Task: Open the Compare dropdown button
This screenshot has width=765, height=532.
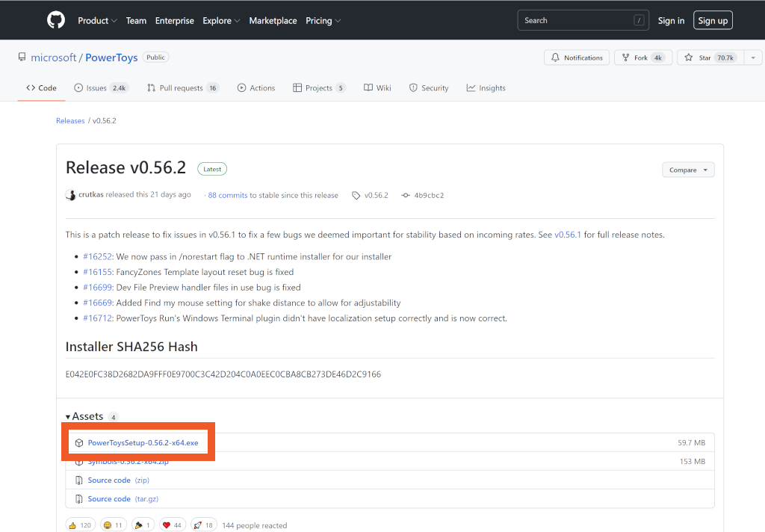Action: coord(688,170)
